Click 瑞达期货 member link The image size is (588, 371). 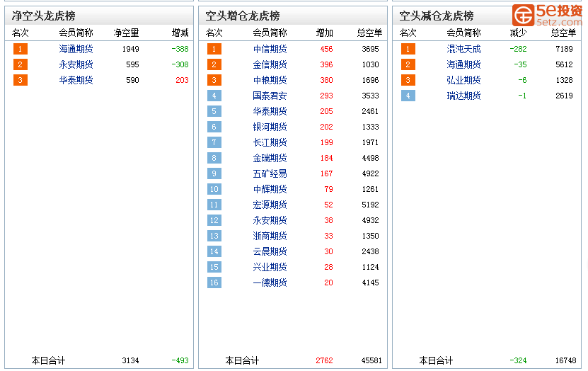[463, 96]
